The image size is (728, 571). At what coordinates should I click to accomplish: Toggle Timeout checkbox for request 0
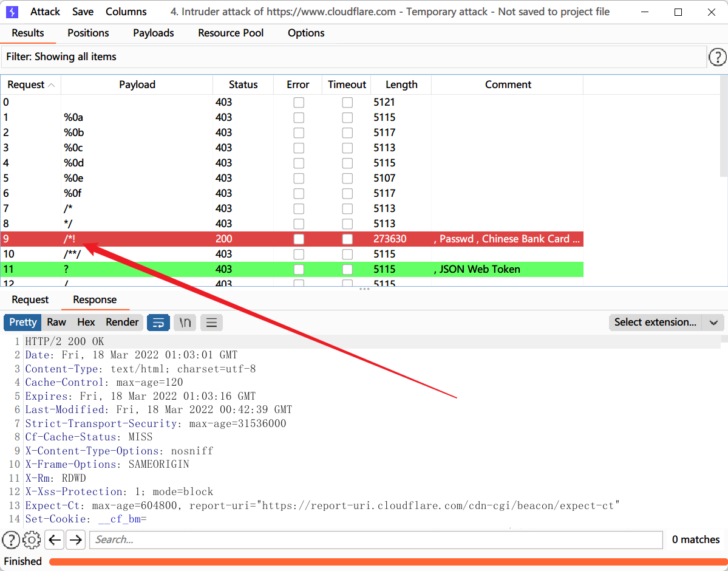pyautogui.click(x=347, y=102)
